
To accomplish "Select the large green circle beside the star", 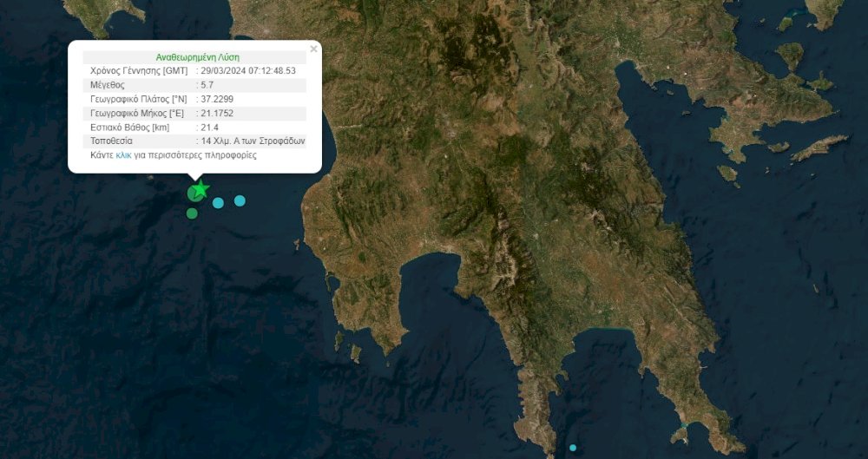I will coord(194,193).
